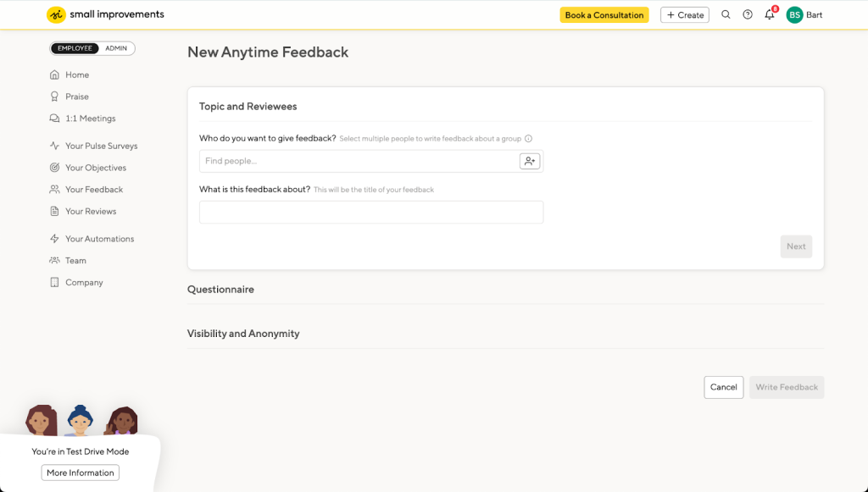The image size is (868, 492).
Task: Open notifications bell icon
Action: 770,14
